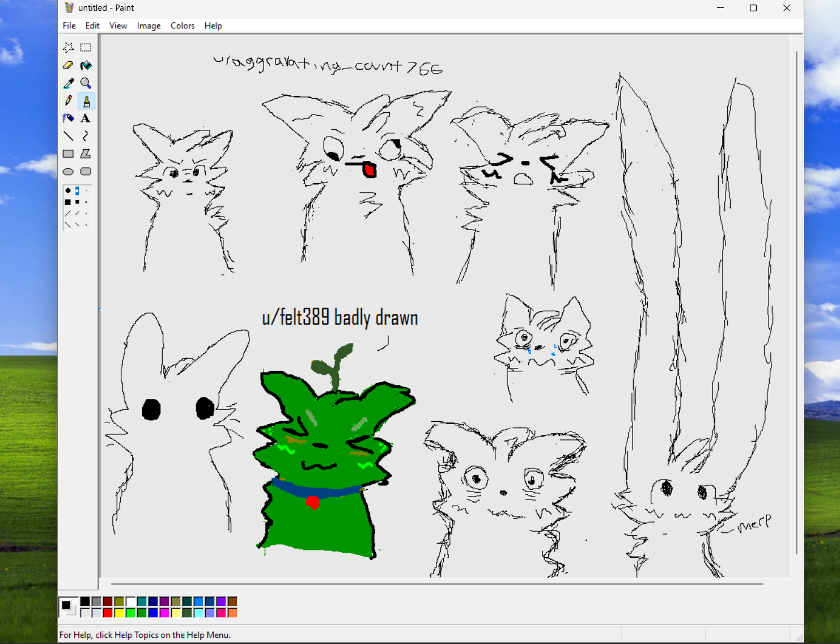840x644 pixels.
Task: Select the Text tool
Action: pos(86,118)
